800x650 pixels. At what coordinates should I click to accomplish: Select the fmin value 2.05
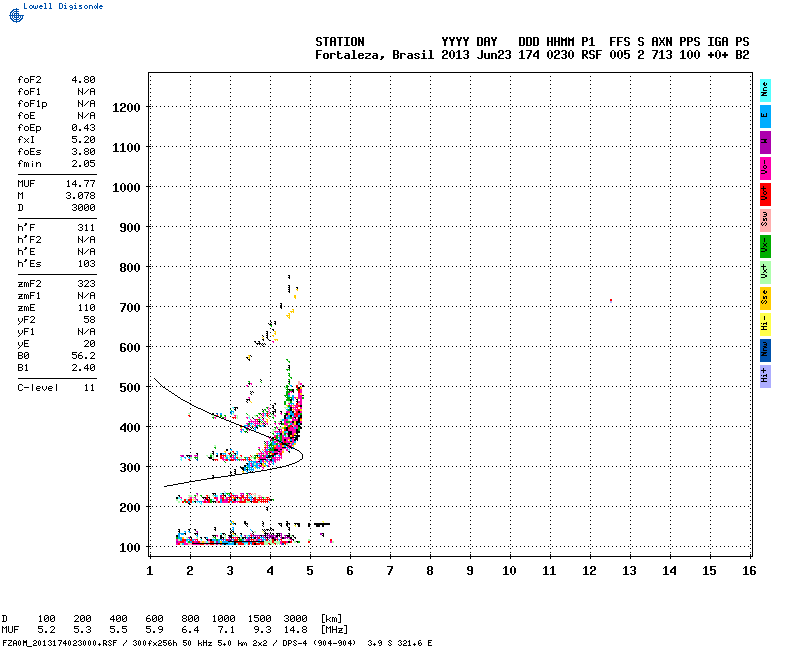click(83, 164)
